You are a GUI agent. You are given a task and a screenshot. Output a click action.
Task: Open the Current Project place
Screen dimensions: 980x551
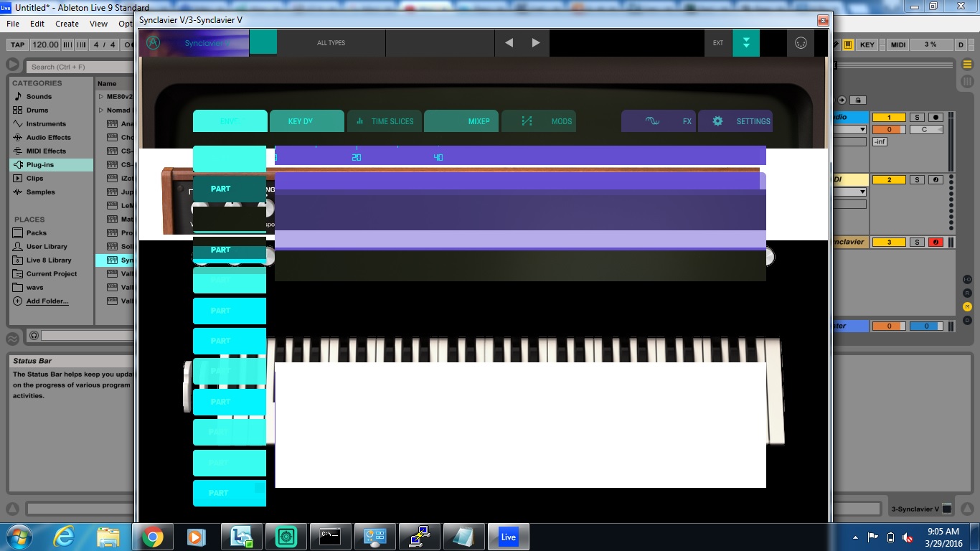coord(52,274)
